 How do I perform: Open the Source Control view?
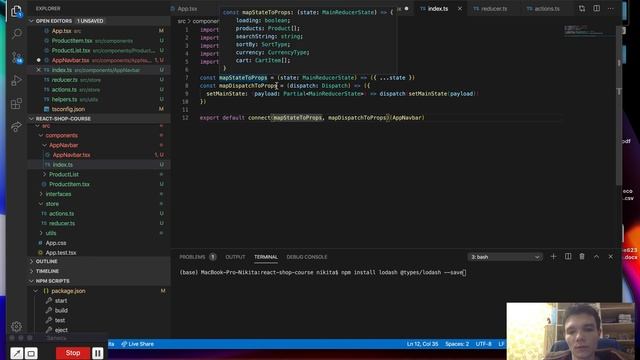[17, 57]
